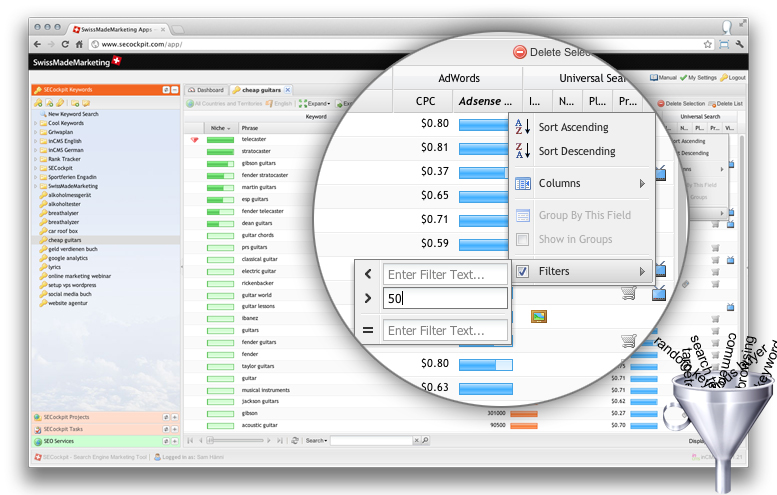Screen dimensions: 777x495
Task: Click the less-than filter icon
Action: tap(368, 274)
